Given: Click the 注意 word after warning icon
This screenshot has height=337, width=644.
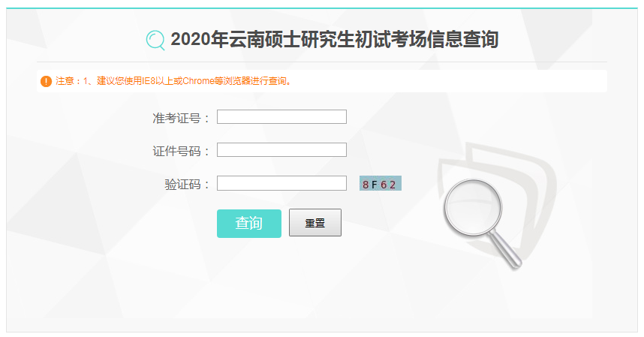Looking at the screenshot, I should 65,81.
